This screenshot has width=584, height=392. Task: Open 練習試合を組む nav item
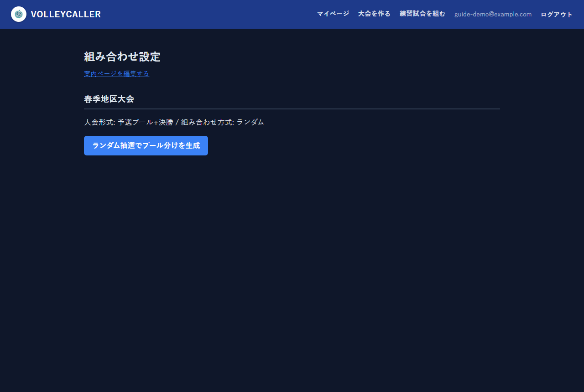pos(422,14)
